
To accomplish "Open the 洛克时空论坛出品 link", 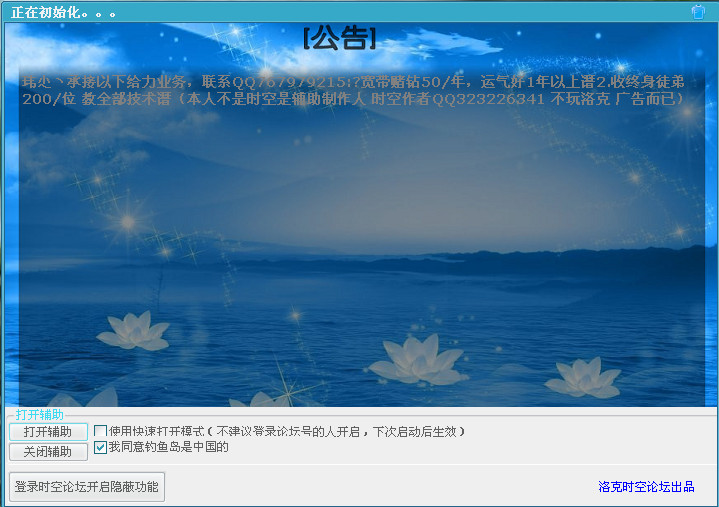I will click(x=646, y=486).
